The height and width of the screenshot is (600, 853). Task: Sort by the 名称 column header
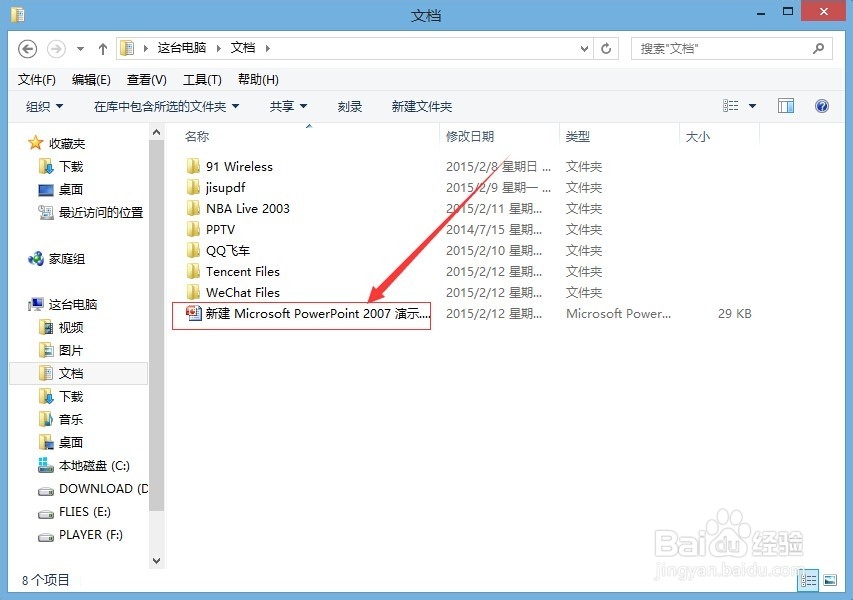tap(197, 137)
